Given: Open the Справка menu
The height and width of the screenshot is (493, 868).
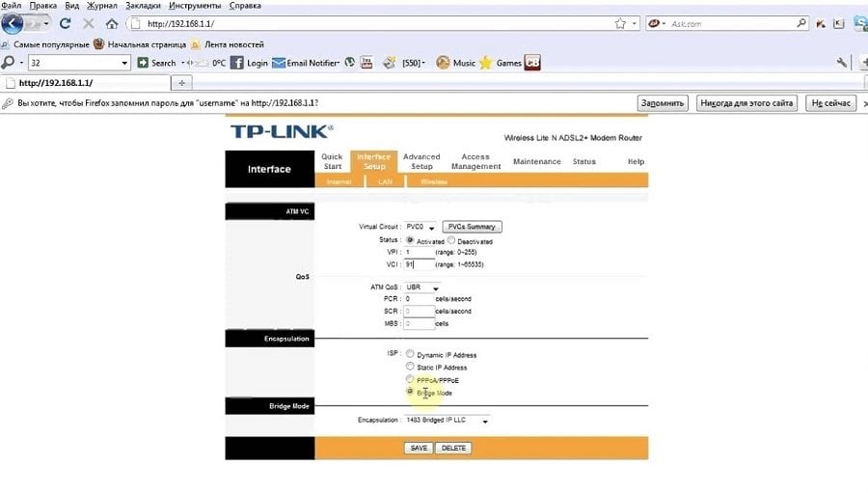Looking at the screenshot, I should [x=245, y=6].
